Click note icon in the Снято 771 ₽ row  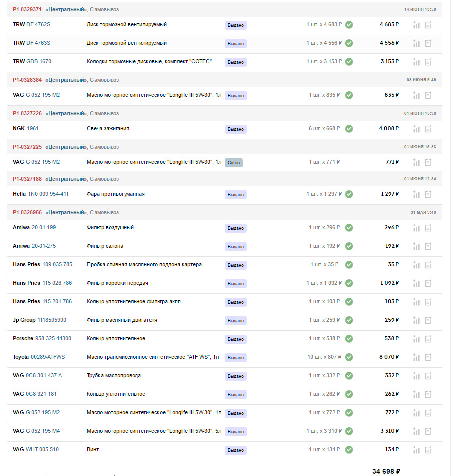428,162
